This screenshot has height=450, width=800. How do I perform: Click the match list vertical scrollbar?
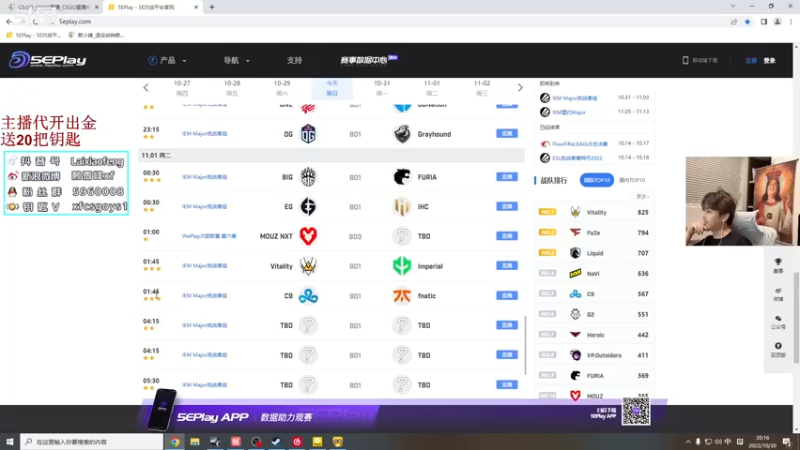point(526,345)
